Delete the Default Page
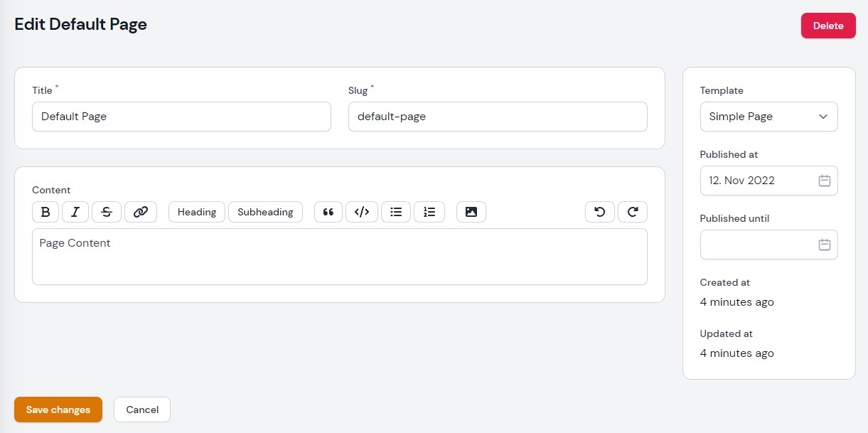The width and height of the screenshot is (868, 433). pos(828,26)
